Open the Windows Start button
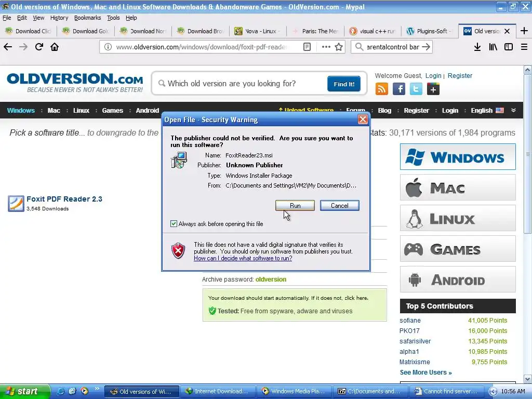Viewport: 532px width, 399px height. point(25,391)
